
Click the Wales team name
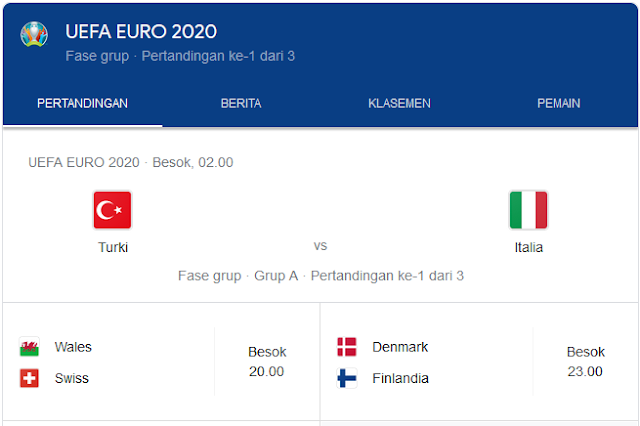[73, 347]
